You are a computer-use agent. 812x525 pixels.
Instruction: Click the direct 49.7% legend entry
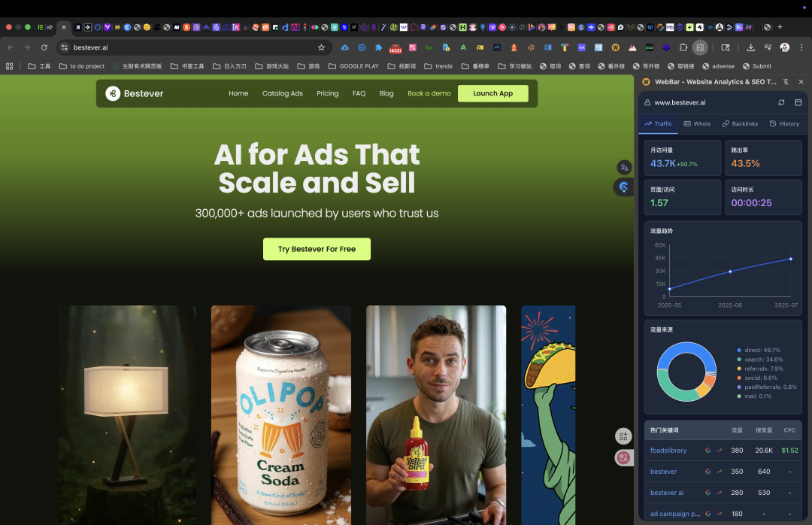tap(758, 350)
